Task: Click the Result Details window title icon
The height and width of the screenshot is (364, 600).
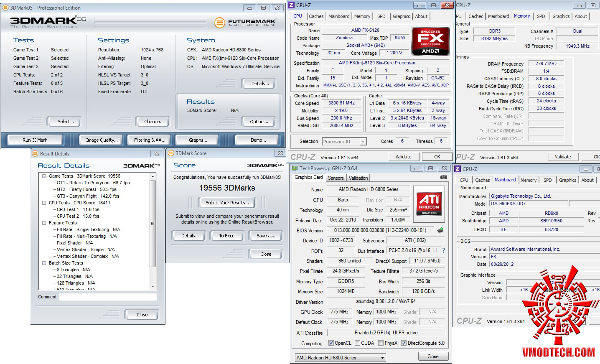Action: click(35, 153)
